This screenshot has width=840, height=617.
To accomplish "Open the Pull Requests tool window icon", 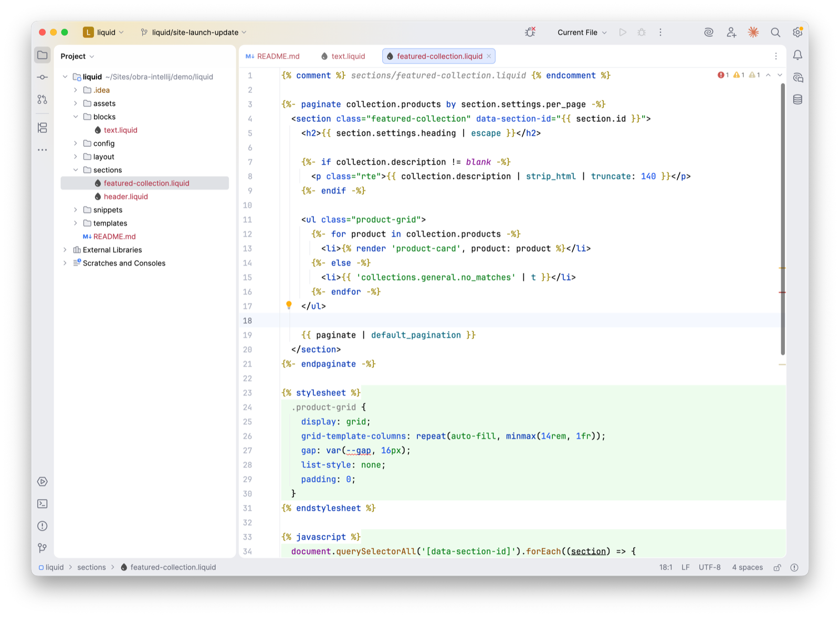I will (x=43, y=99).
